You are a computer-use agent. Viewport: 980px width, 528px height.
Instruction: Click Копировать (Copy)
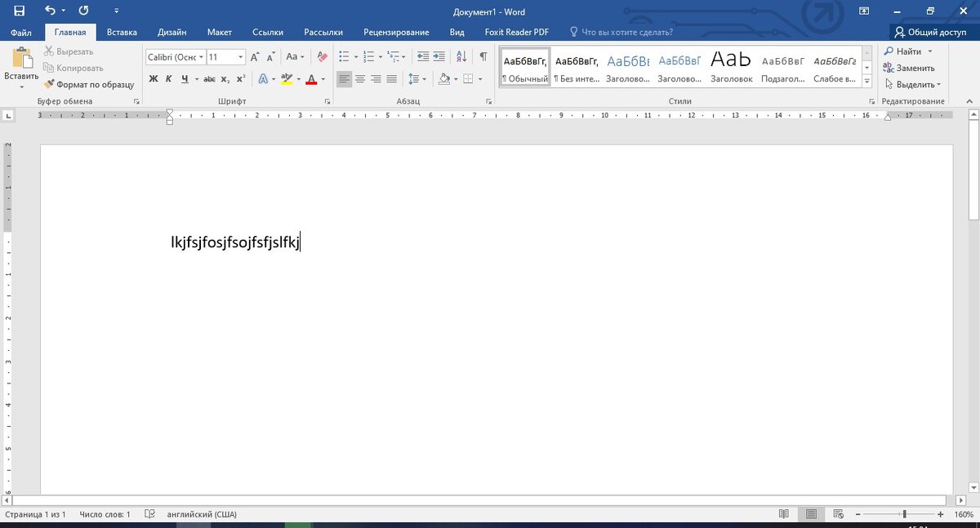click(73, 68)
